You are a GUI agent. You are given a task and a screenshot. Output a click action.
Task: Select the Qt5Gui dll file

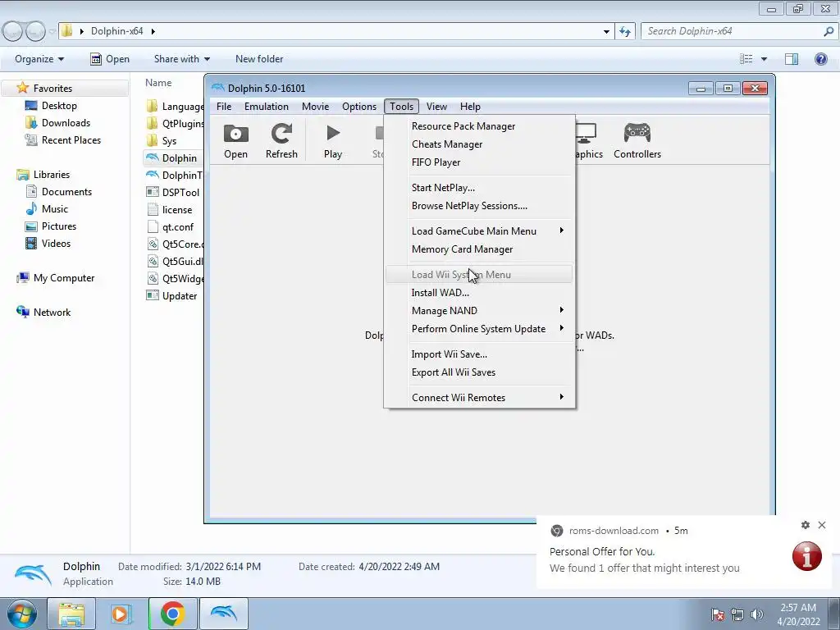pyautogui.click(x=175, y=262)
